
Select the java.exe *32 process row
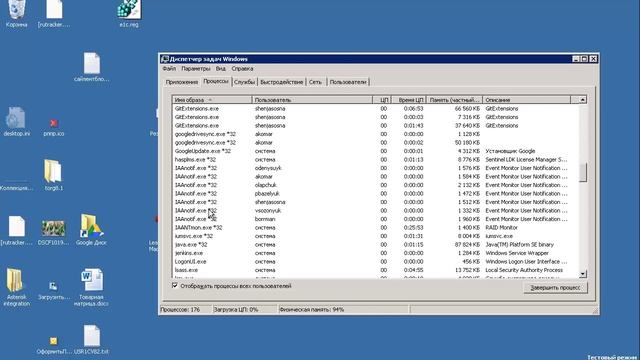pyautogui.click(x=376, y=244)
